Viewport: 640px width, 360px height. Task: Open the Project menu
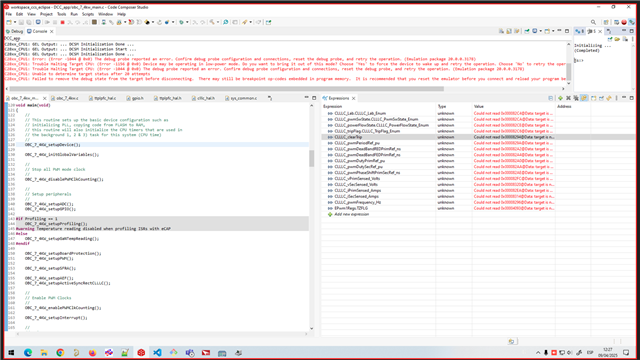(x=46, y=14)
